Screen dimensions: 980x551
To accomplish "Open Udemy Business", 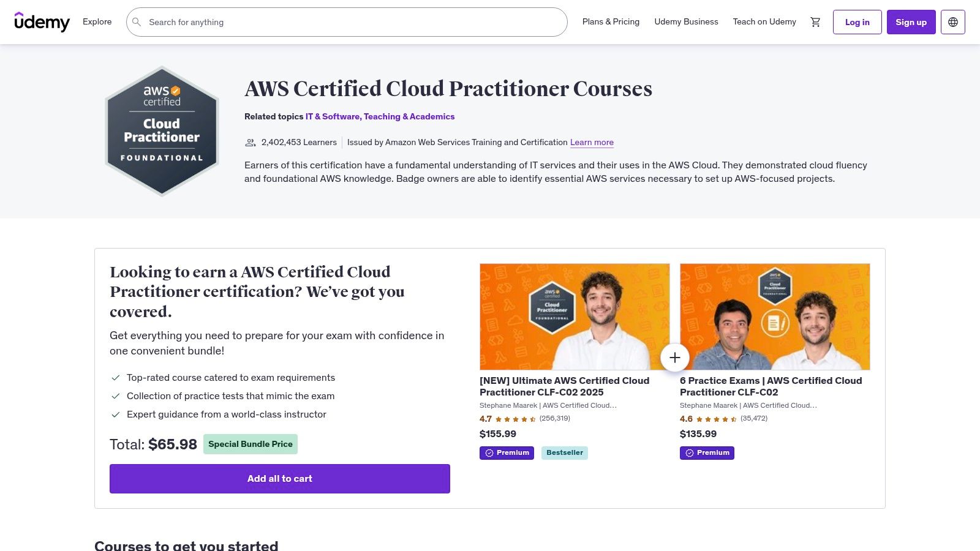I will (686, 21).
